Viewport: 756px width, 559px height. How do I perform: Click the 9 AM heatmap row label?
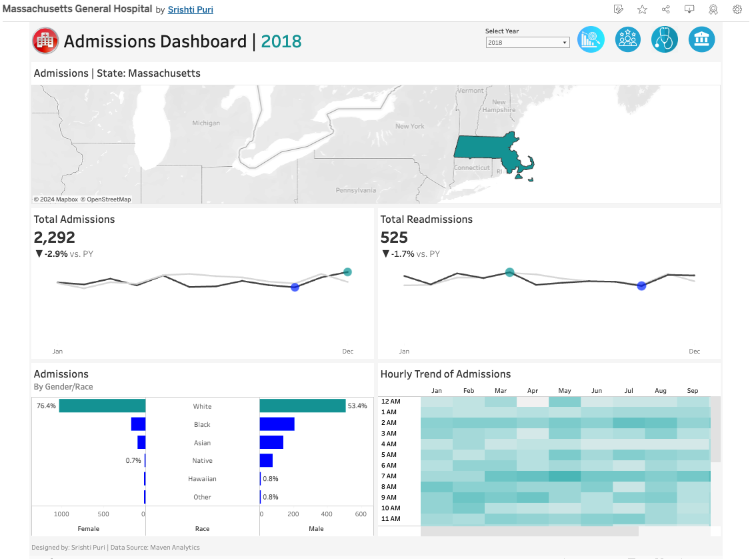coord(389,497)
